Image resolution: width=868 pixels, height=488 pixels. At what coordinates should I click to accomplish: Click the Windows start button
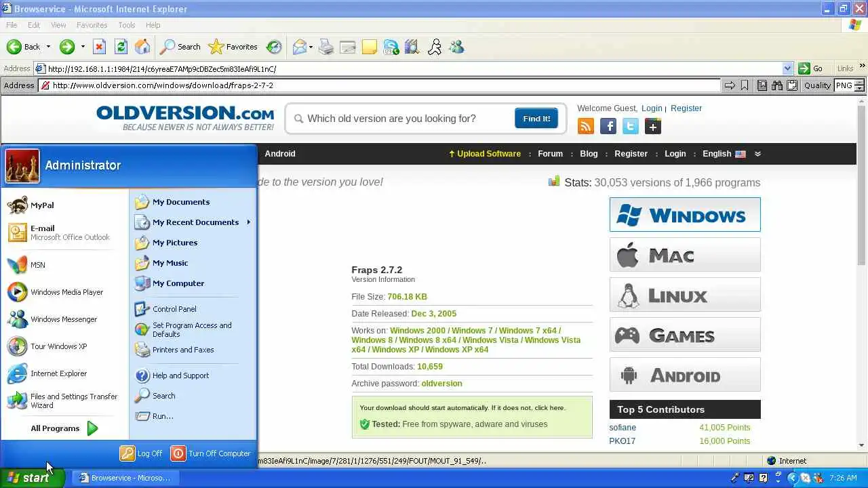(32, 478)
